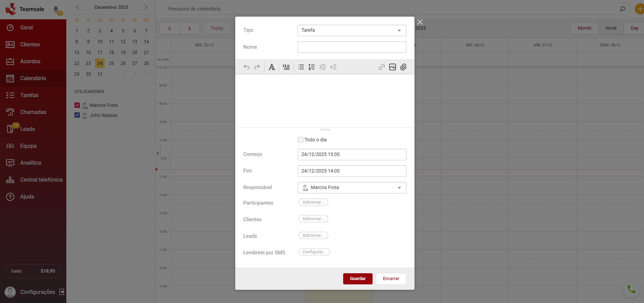
Task: Insert an image via editor toolbar
Action: 392,67
